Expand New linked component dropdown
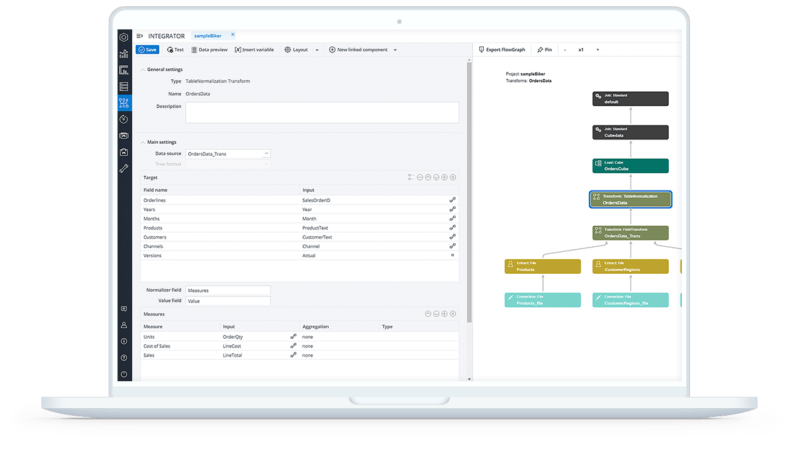This screenshot has height=450, width=800. click(395, 49)
